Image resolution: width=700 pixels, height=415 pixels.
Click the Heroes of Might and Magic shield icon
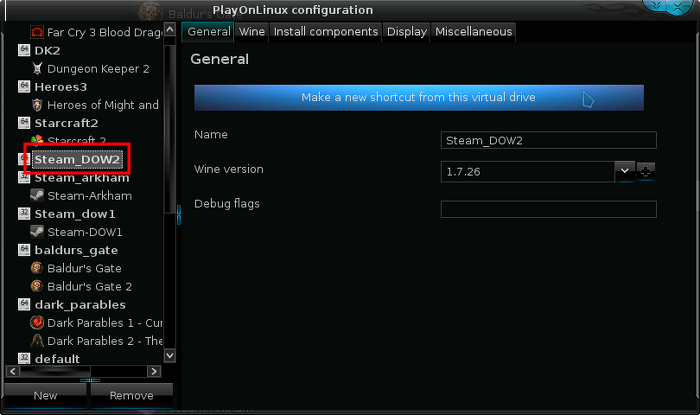pyautogui.click(x=37, y=105)
